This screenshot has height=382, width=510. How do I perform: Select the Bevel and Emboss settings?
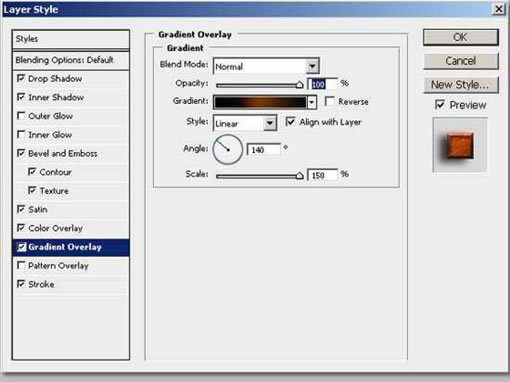click(63, 153)
